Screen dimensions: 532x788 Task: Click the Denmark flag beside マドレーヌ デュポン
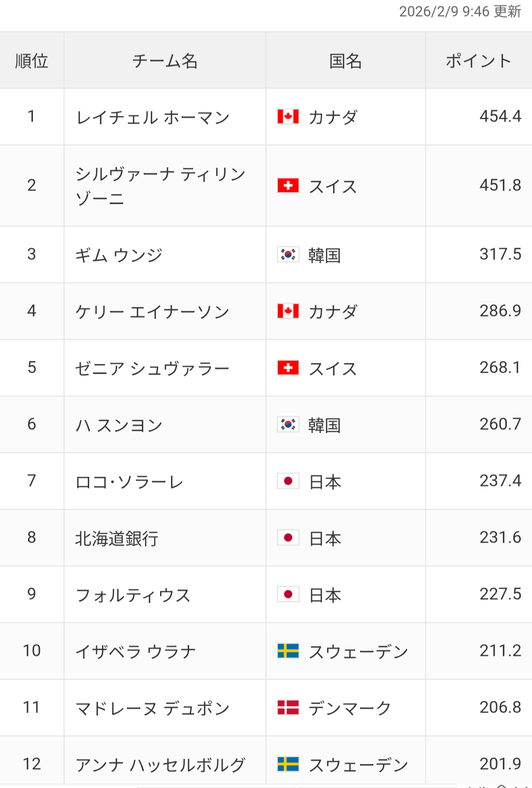[x=288, y=708]
